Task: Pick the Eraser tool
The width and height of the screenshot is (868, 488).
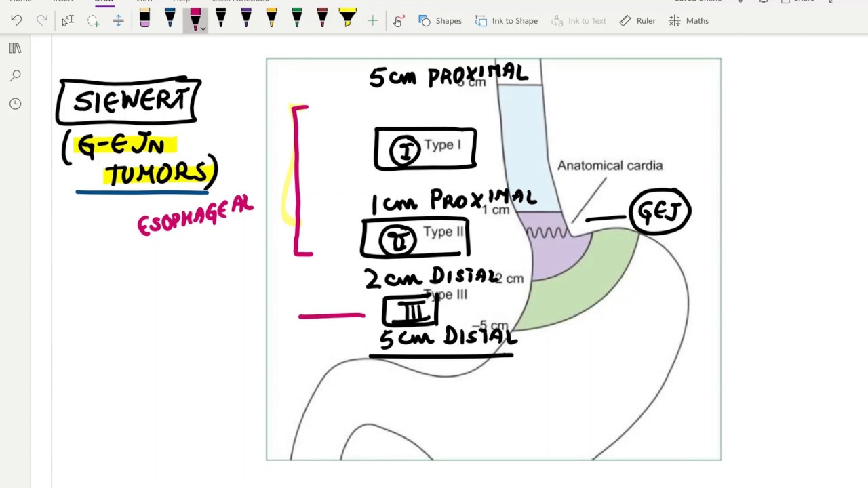Action: point(144,20)
